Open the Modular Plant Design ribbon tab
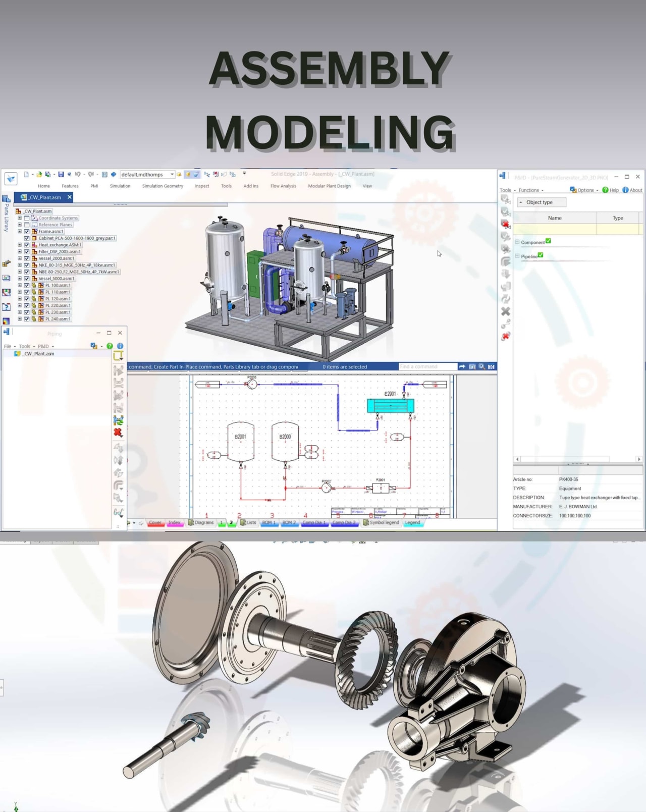Screen dimensions: 646x812 [x=329, y=186]
